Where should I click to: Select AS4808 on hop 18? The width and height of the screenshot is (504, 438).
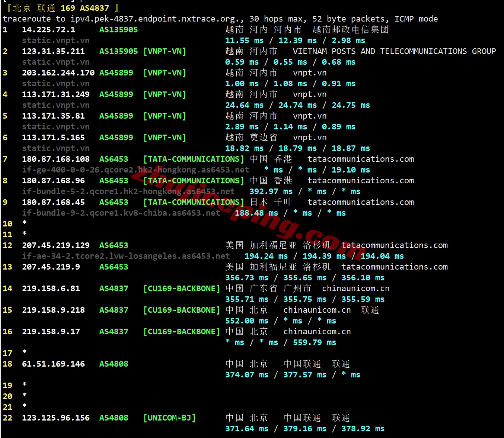(x=114, y=364)
